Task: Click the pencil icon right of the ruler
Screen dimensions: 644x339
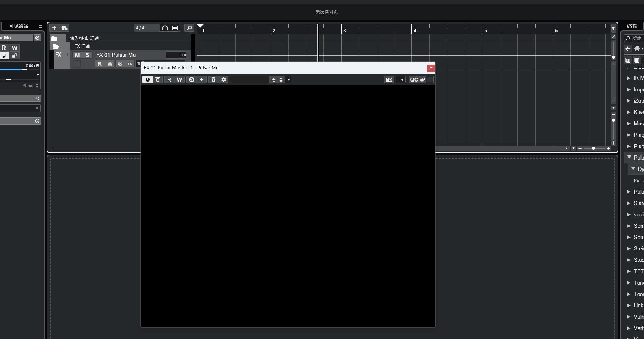Action: pos(614,37)
